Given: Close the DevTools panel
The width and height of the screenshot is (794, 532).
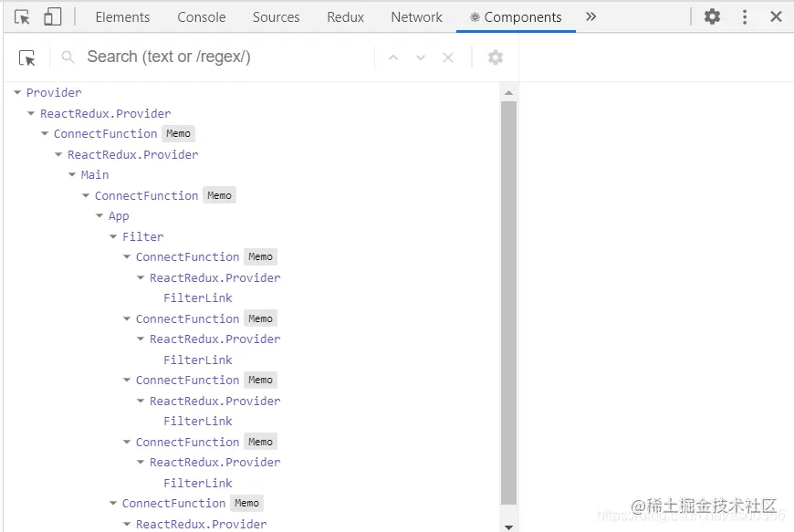Looking at the screenshot, I should pyautogui.click(x=776, y=16).
